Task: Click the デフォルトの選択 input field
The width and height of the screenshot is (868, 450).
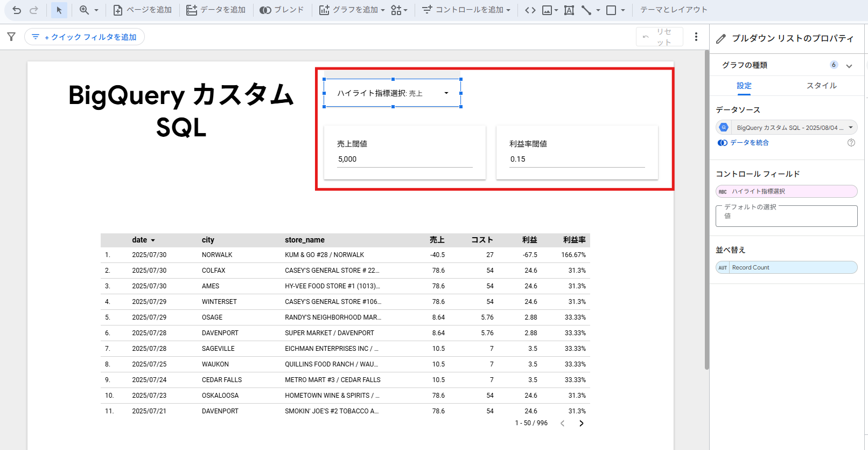Action: tap(786, 216)
